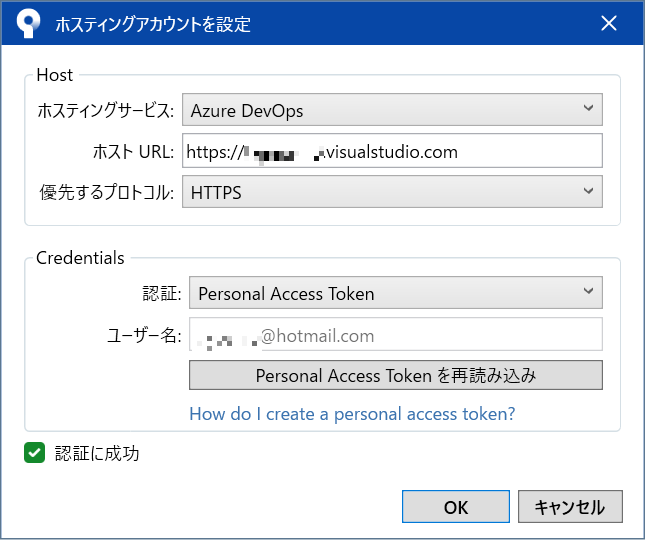Click the Credentials group heading
The height and width of the screenshot is (540, 645).
[80, 258]
